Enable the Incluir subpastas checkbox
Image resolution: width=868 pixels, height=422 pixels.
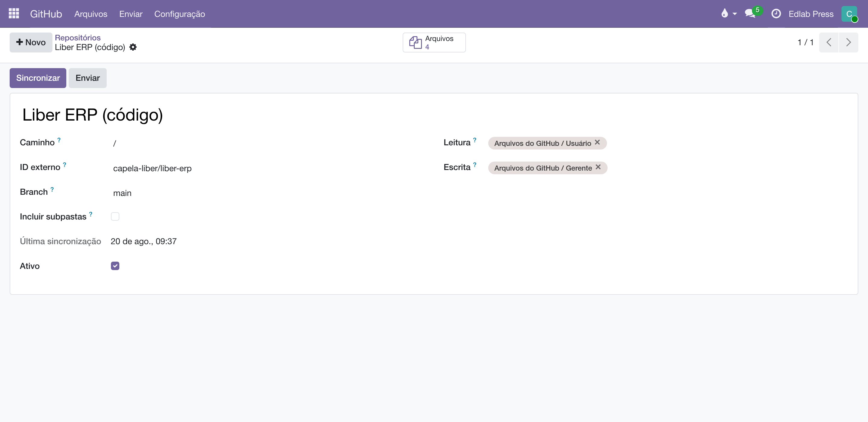point(115,216)
